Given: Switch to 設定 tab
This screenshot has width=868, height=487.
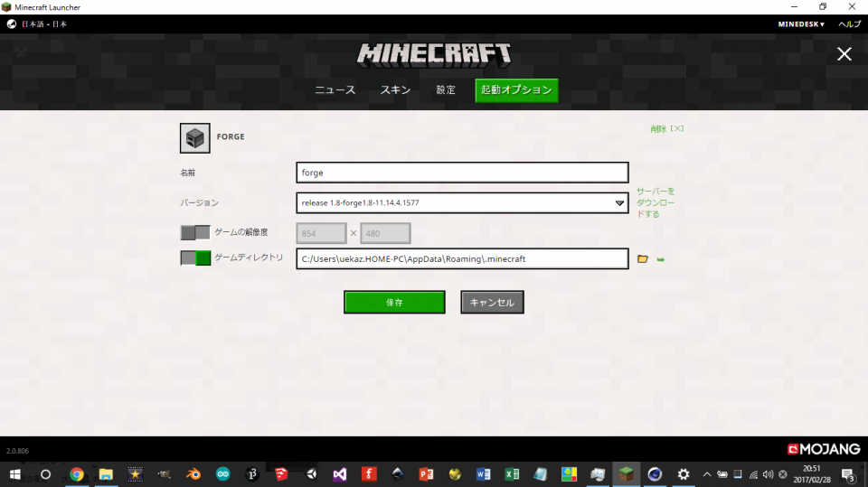Looking at the screenshot, I should [446, 90].
